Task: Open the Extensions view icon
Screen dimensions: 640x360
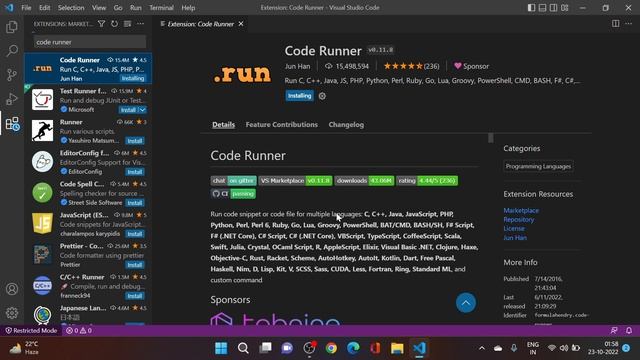Action: pos(12,124)
